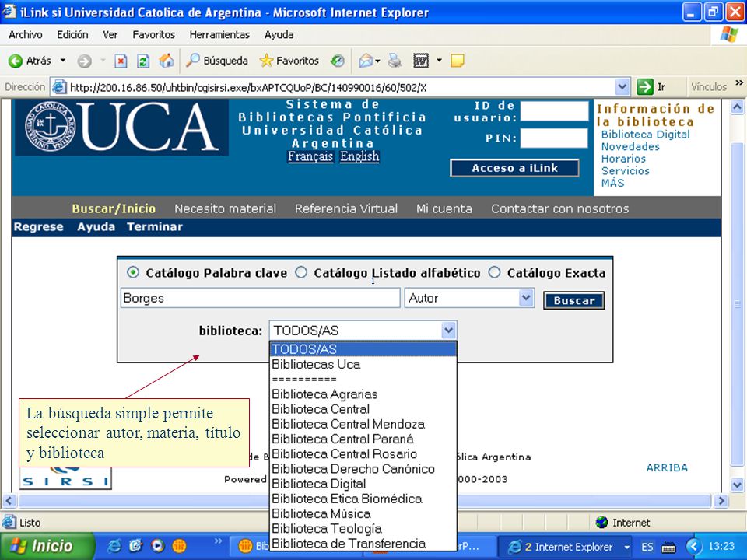
Task: Click the vertical scrollbar up arrow
Action: [x=737, y=107]
